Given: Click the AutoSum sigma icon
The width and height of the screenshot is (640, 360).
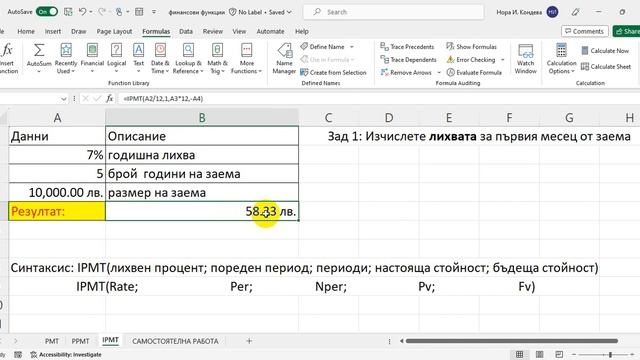Looking at the screenshot, I should point(39,51).
